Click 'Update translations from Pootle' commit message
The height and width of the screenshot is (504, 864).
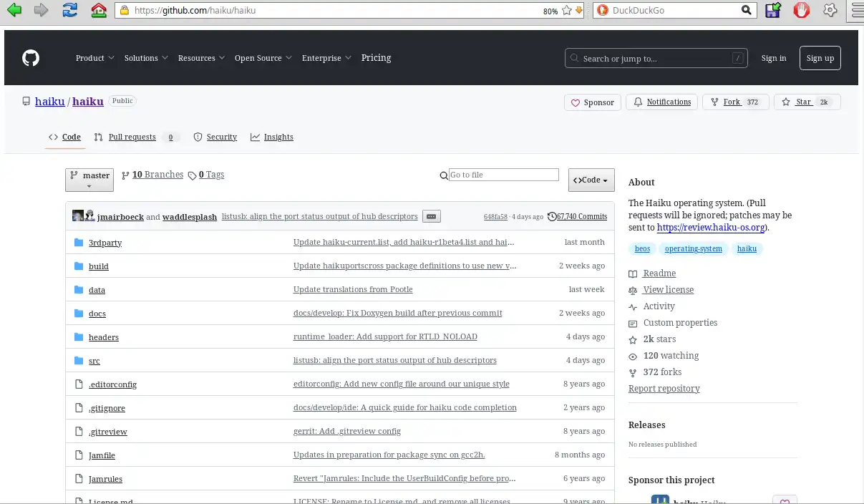point(353,289)
